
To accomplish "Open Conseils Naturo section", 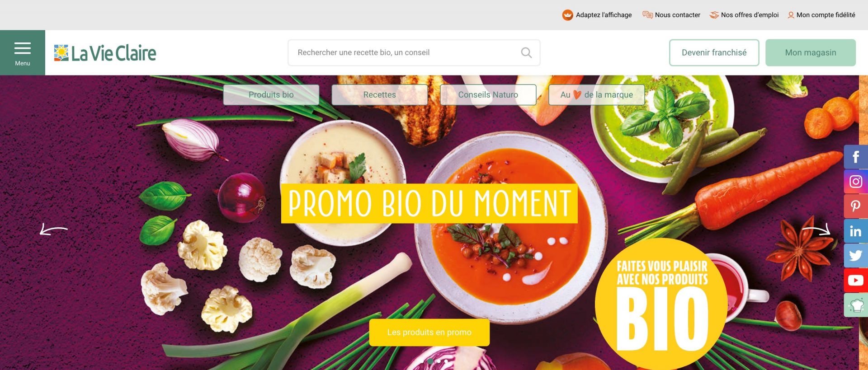I will [488, 95].
